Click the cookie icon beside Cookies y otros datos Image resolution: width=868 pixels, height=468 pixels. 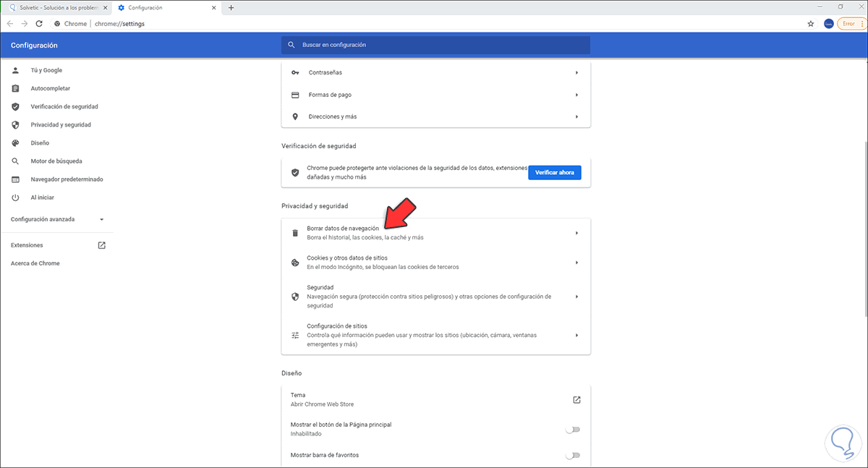tap(295, 263)
